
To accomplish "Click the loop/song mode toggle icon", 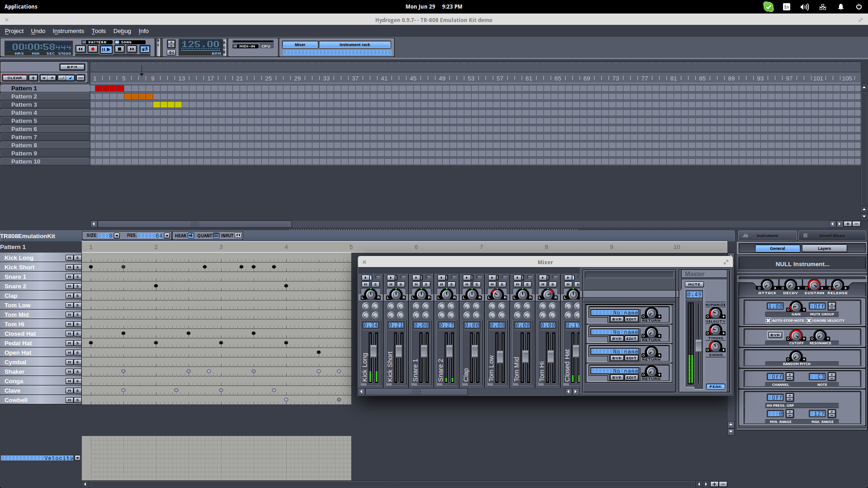I will click(144, 49).
